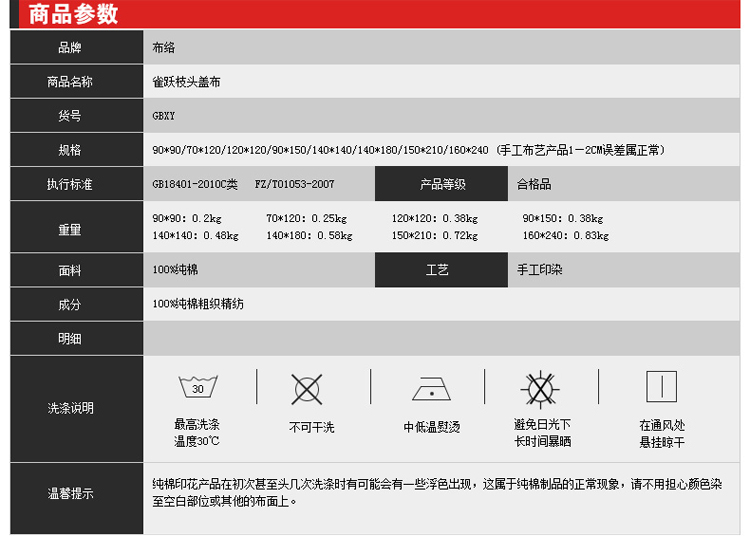Select composition 100%纯棉粗织精纺

click(x=198, y=304)
